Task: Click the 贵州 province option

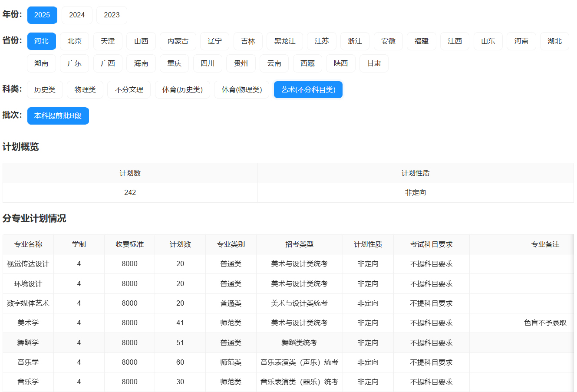Action: pyautogui.click(x=241, y=63)
